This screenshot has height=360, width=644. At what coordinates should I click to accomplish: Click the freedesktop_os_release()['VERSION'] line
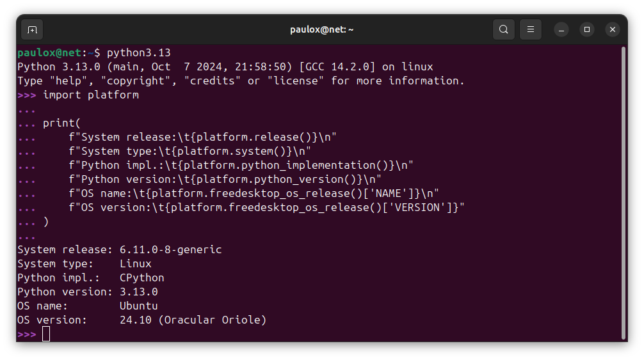pyautogui.click(x=266, y=207)
